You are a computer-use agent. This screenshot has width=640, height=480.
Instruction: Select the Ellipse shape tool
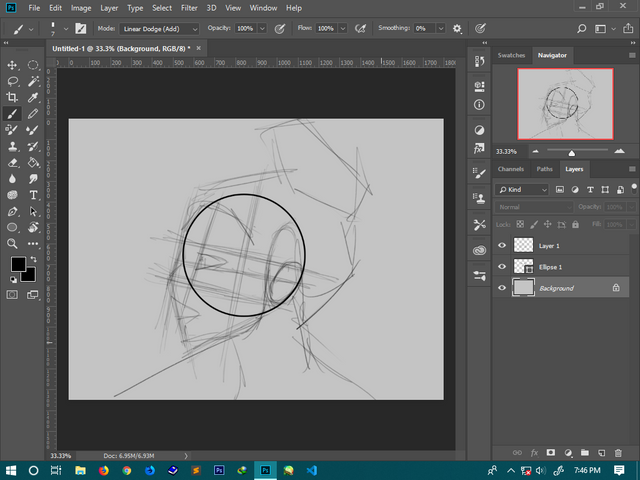pos(12,227)
